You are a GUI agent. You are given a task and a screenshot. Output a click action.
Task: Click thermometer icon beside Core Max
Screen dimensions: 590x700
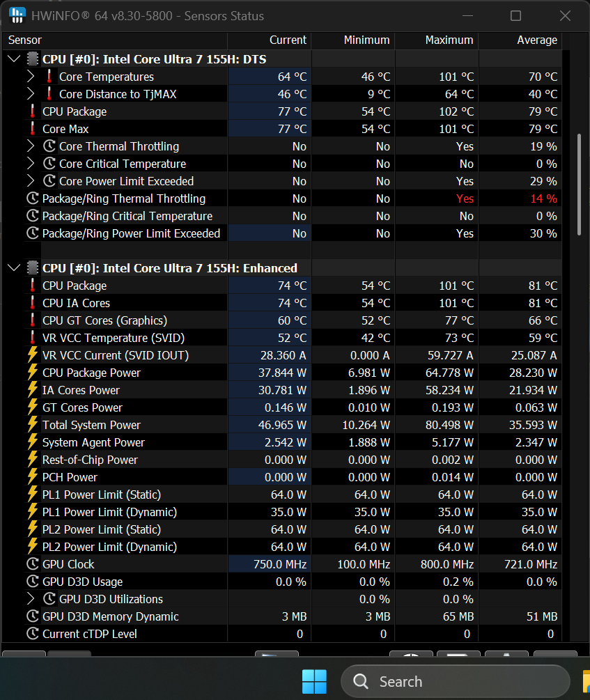[33, 129]
